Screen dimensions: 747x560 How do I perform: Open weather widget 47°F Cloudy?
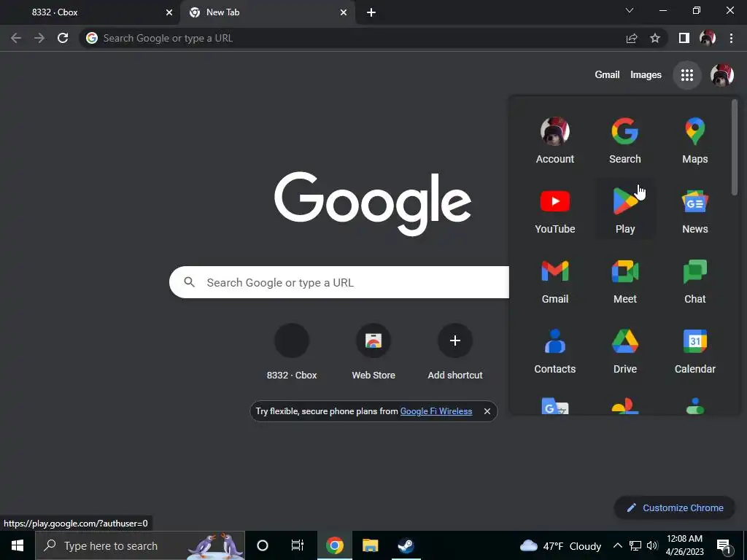pyautogui.click(x=561, y=545)
